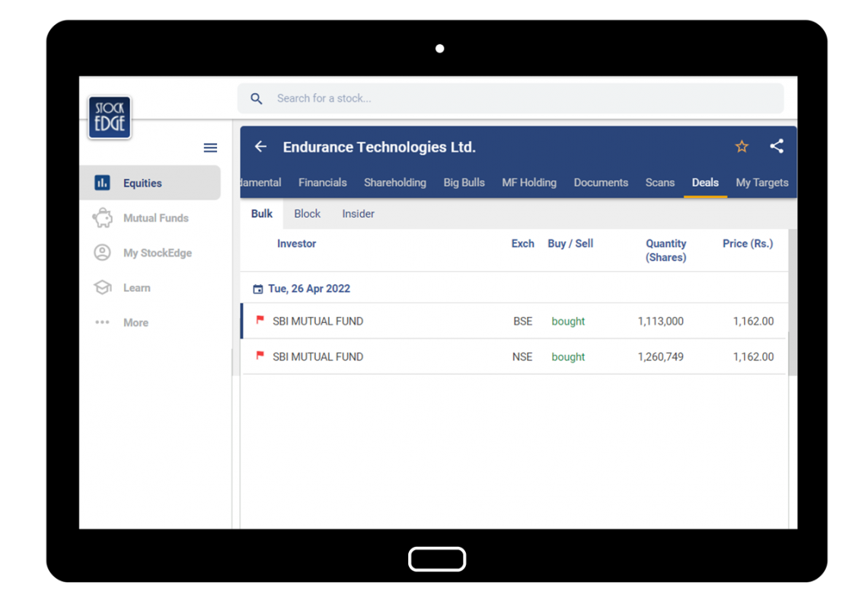The width and height of the screenshot is (868, 614).
Task: Open the Mutual Funds piggy bank icon
Action: [103, 218]
